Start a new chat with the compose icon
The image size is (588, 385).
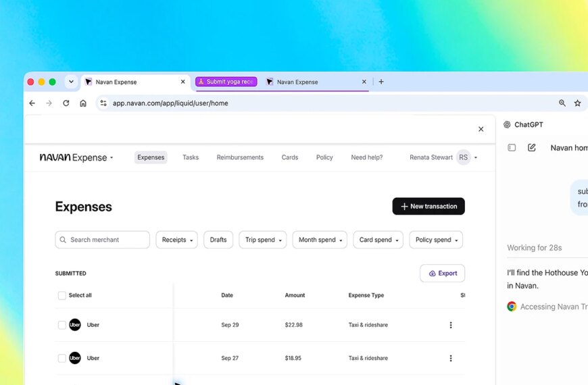pyautogui.click(x=531, y=147)
